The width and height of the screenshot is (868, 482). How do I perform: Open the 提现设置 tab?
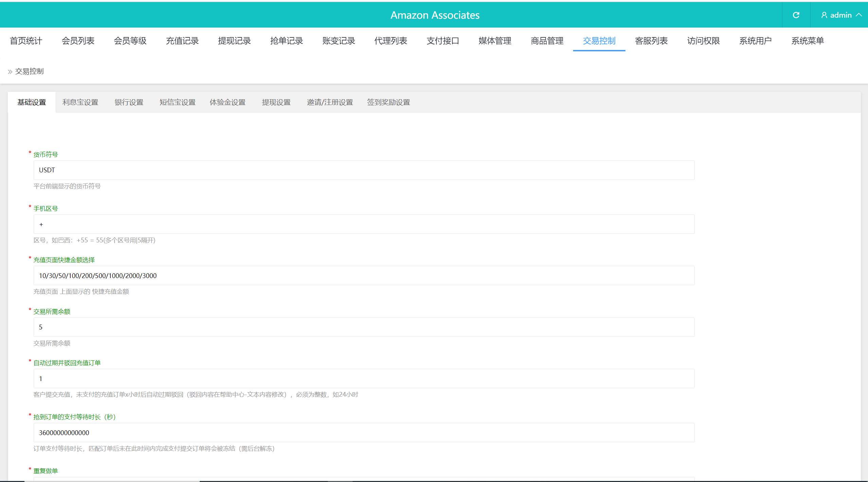(276, 102)
